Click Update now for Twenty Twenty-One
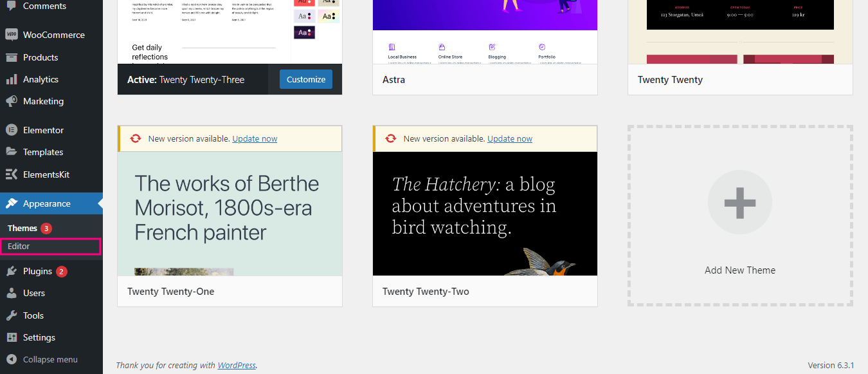Image resolution: width=868 pixels, height=374 pixels. (255, 138)
